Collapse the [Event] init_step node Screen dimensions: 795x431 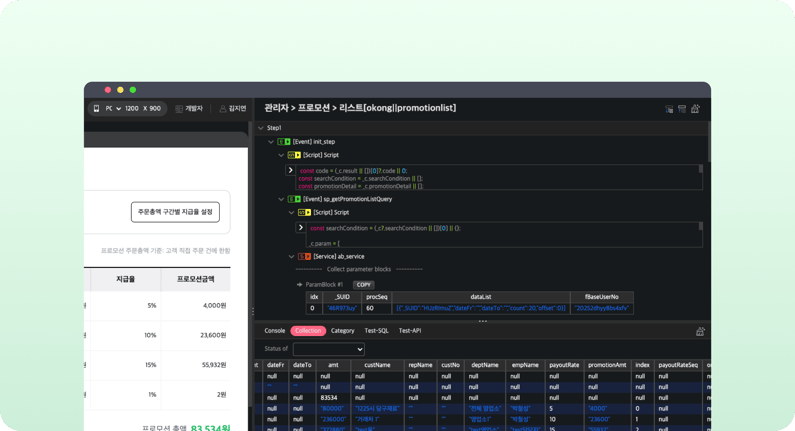pos(270,142)
